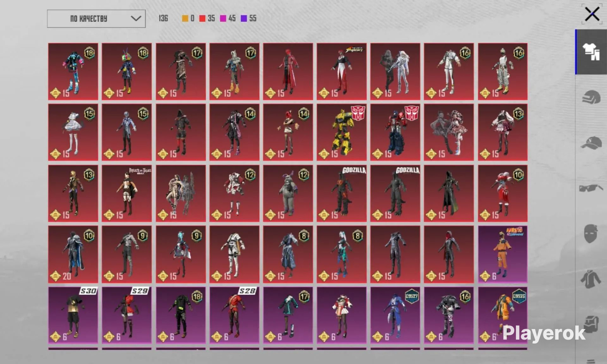
Task: Open the glasses category in sidebar
Action: point(591,188)
